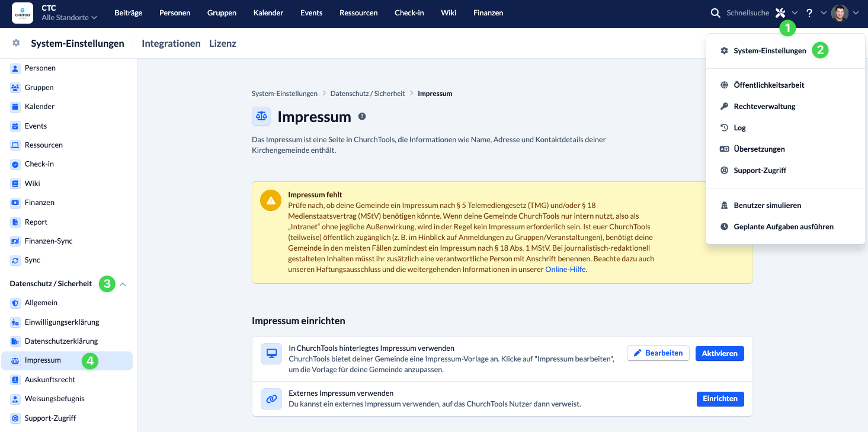The image size is (868, 432).
Task: Open Kalender in the top navigation
Action: point(268,13)
